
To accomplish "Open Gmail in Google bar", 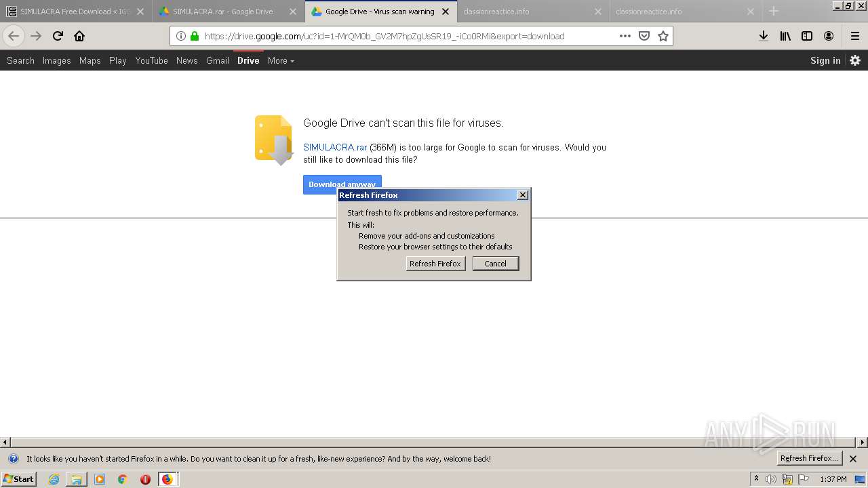I will coord(217,60).
